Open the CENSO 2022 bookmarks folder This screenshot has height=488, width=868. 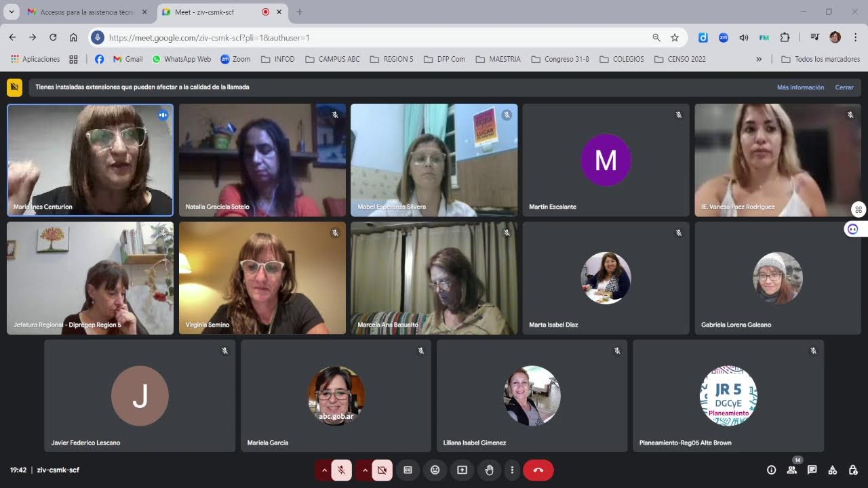click(x=680, y=59)
